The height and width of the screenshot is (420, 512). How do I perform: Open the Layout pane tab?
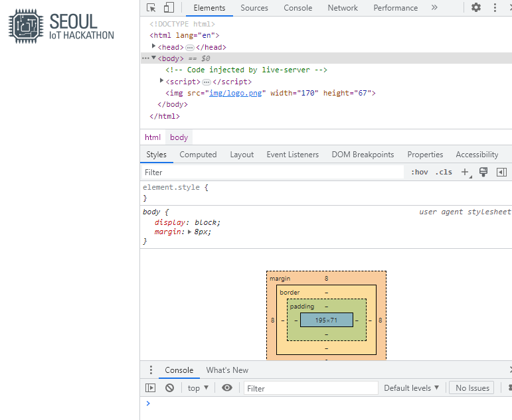pos(242,155)
